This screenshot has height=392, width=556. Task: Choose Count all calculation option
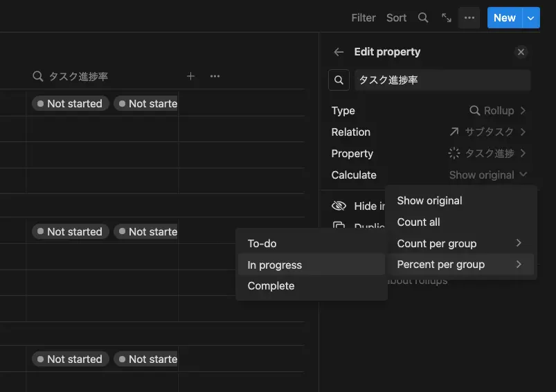418,222
